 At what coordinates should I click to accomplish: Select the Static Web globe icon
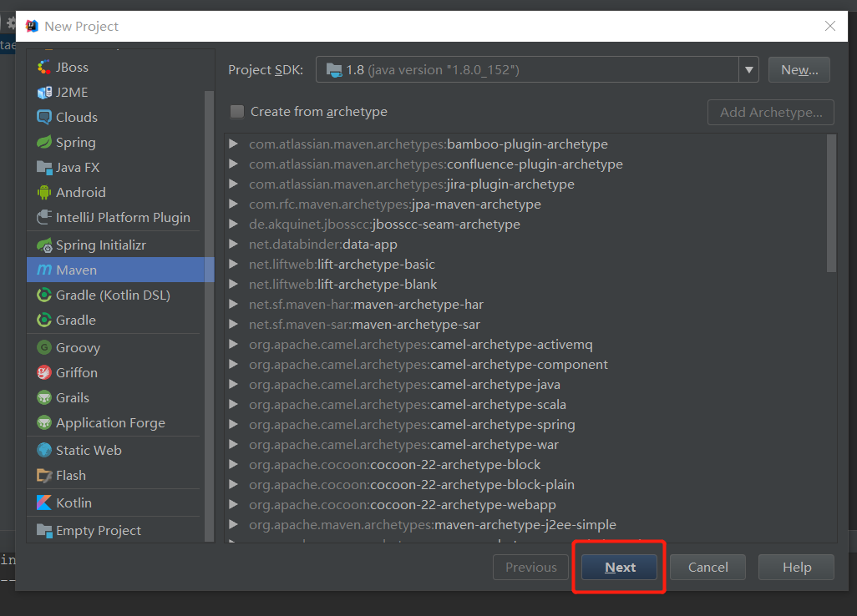point(43,450)
